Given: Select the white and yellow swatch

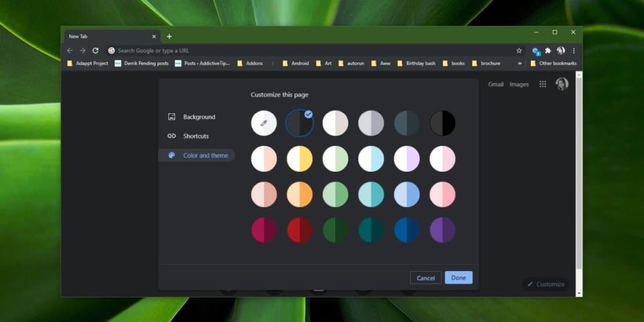Looking at the screenshot, I should point(300,158).
